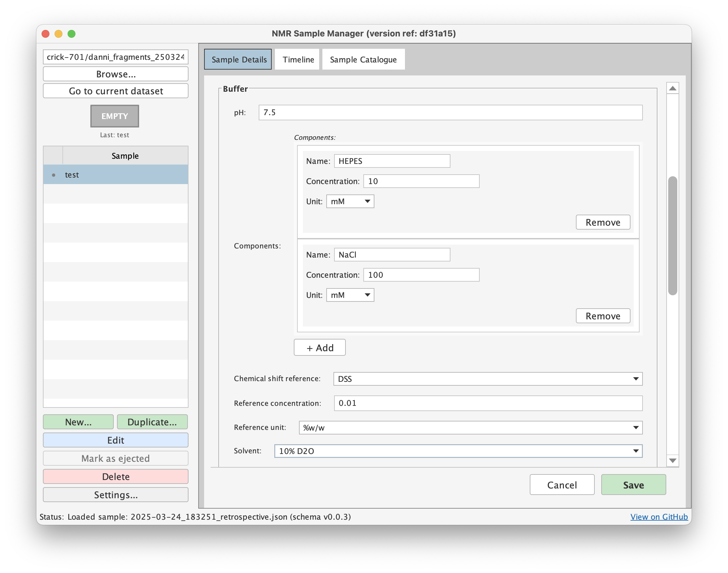Open the Unit dropdown for NaCl
The image size is (728, 573).
point(350,295)
